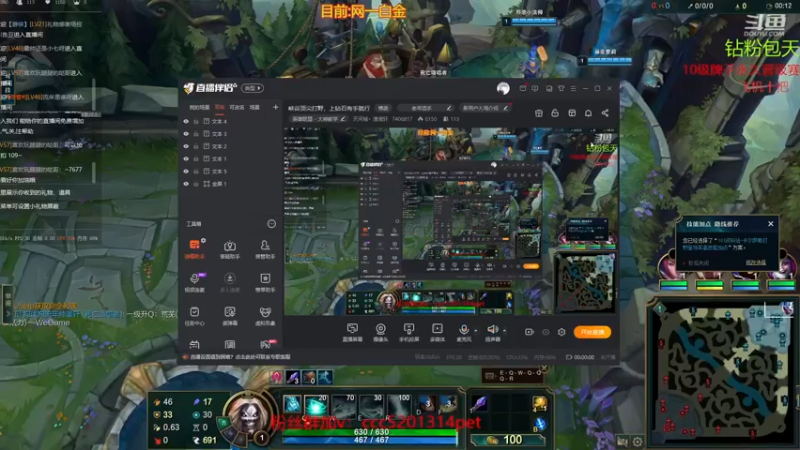
Task: Click the stream preview canvas
Action: click(x=450, y=221)
